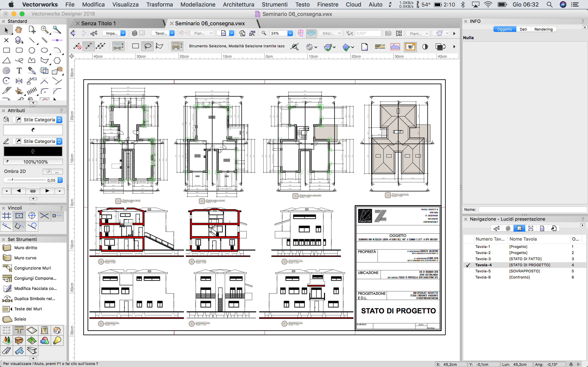
Task: Select the Text tool
Action: (x=19, y=71)
